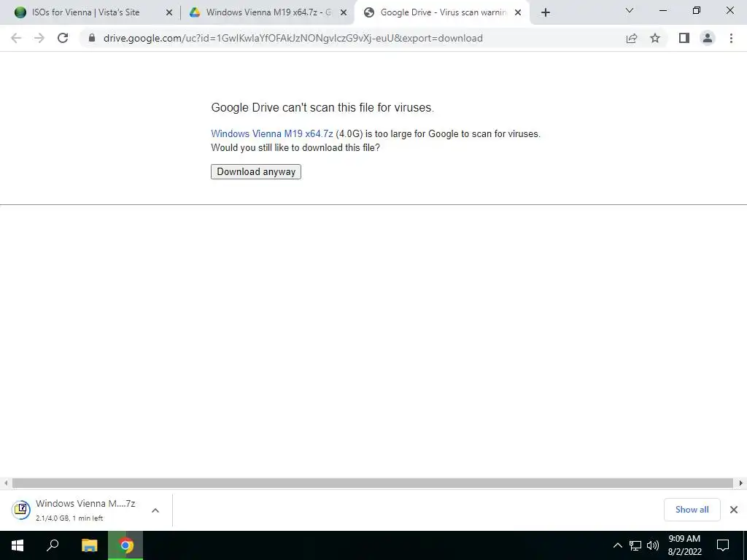Screen dimensions: 747x560
Task: Close the downloads bar
Action: tap(734, 510)
